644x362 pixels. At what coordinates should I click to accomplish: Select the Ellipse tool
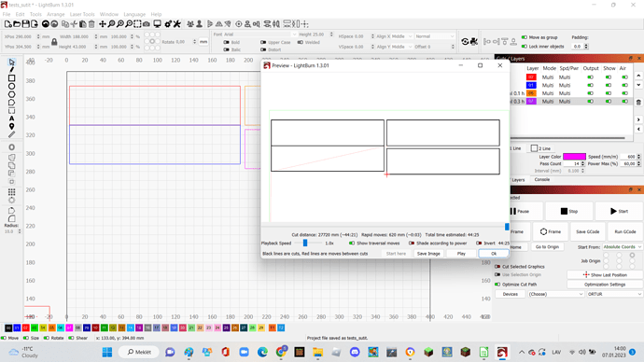(x=11, y=86)
